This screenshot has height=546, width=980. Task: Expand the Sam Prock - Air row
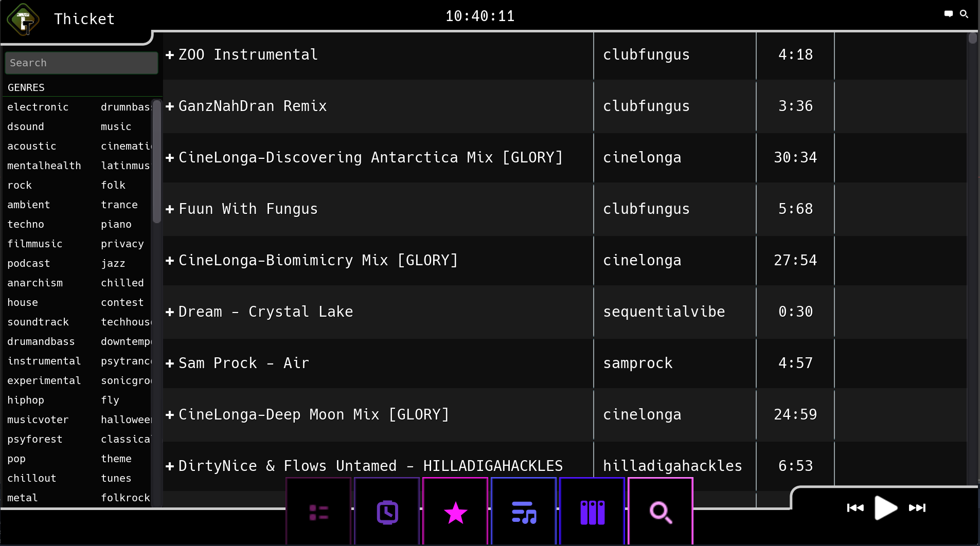pyautogui.click(x=170, y=363)
